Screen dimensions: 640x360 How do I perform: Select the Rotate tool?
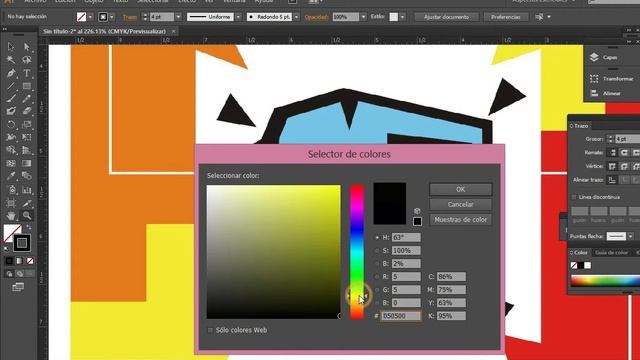[x=11, y=124]
